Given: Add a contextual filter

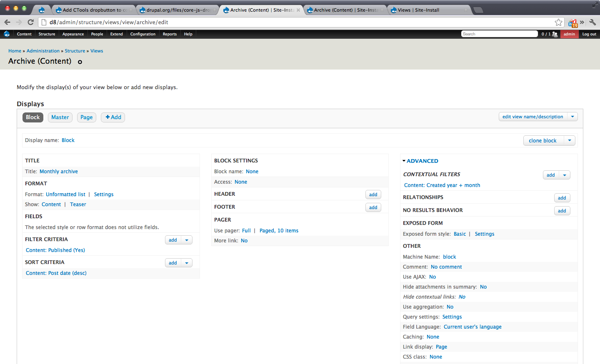Looking at the screenshot, I should click(551, 175).
